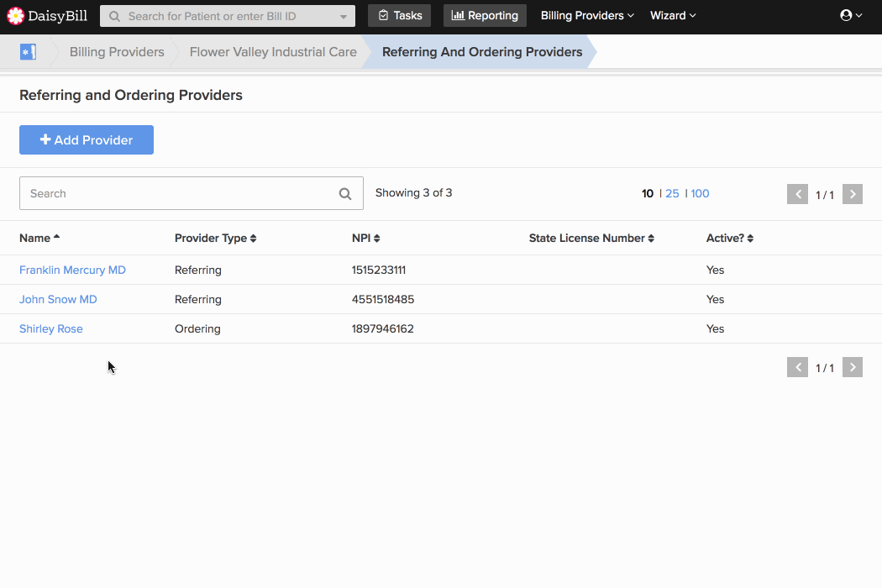Show 10 results per page
The height and width of the screenshot is (588, 882).
click(x=648, y=193)
